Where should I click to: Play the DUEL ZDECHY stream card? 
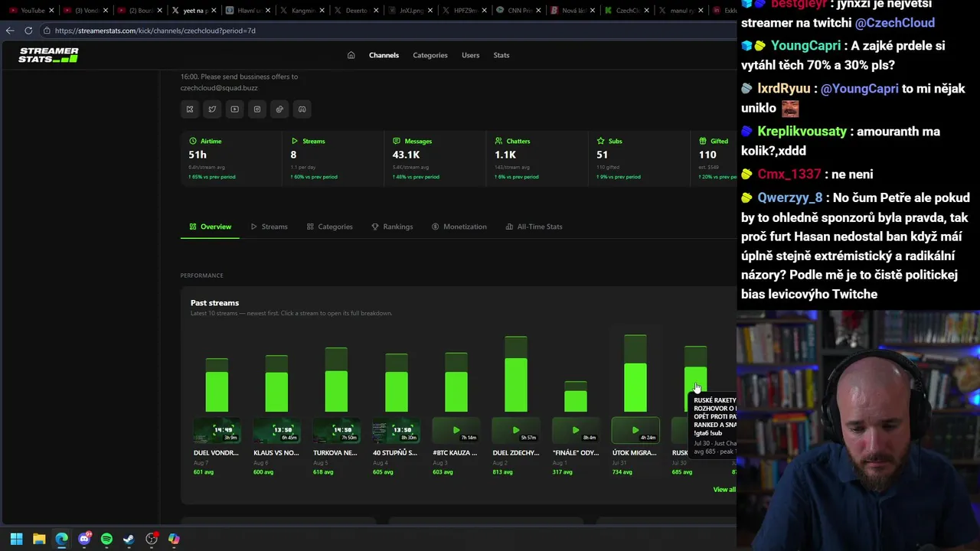click(x=515, y=431)
